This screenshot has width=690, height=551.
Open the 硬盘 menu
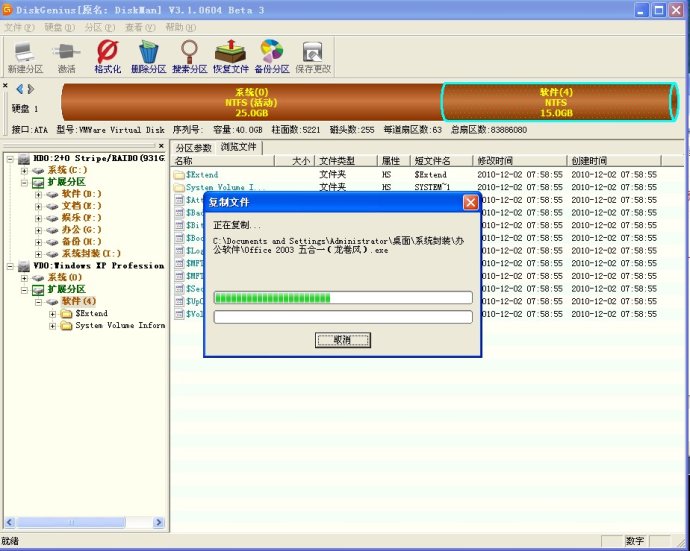pos(59,28)
